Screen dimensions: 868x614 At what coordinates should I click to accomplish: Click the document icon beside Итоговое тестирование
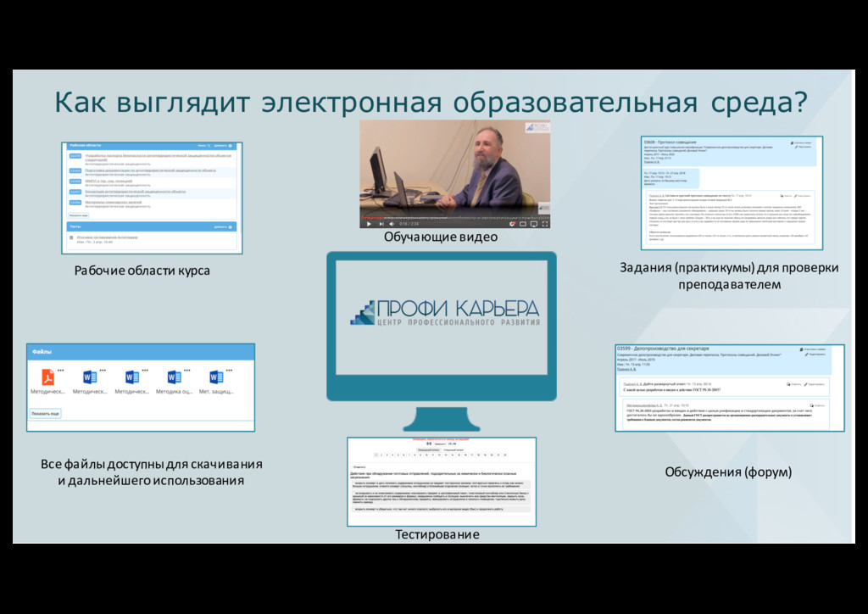(x=71, y=237)
